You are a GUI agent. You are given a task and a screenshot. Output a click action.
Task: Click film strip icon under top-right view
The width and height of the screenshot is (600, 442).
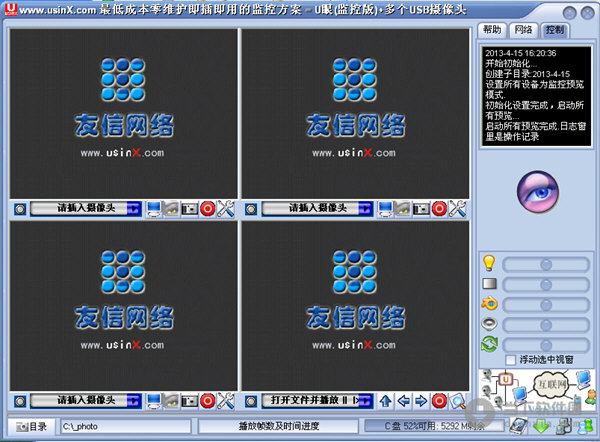[x=421, y=209]
